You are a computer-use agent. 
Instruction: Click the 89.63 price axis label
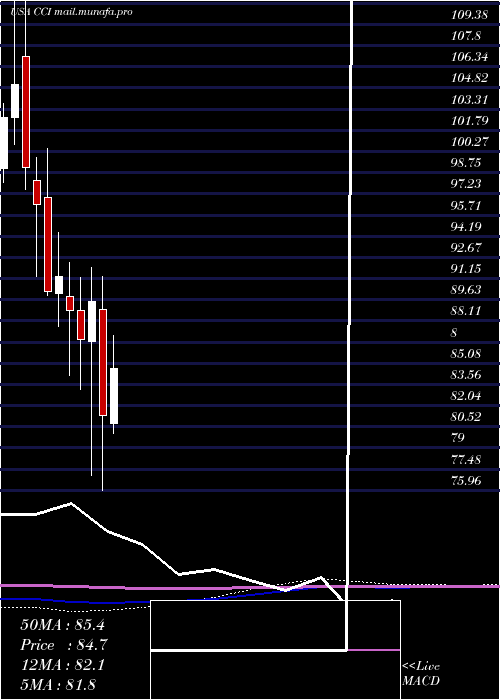point(466,290)
